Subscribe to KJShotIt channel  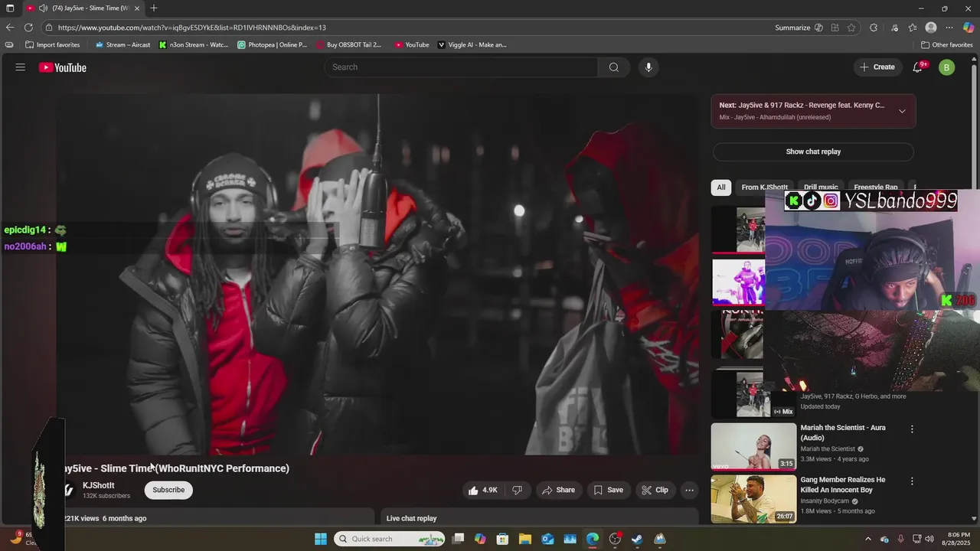168,490
